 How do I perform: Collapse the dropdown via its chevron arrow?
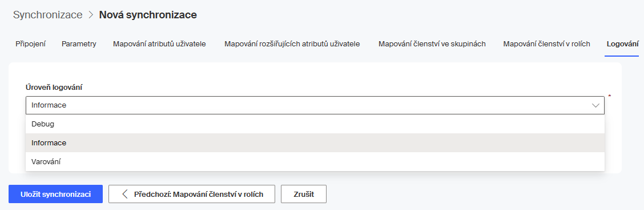click(595, 105)
